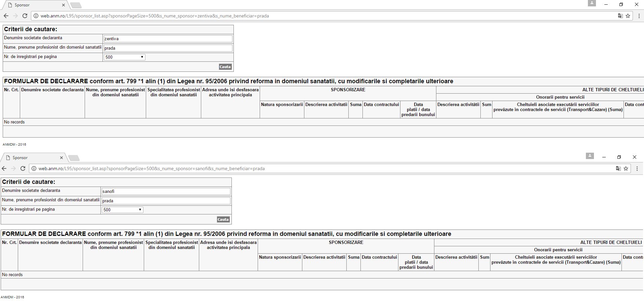Open Chrome menu in the zentiva window
Viewport: 644px width, 304px height.
pos(639,16)
